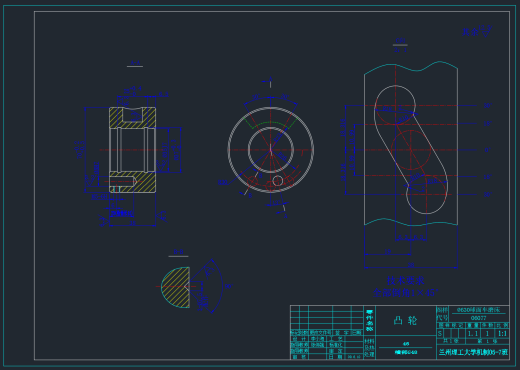Click the 材料 label in title block
Viewport: 520px width, 370px height.
click(369, 341)
